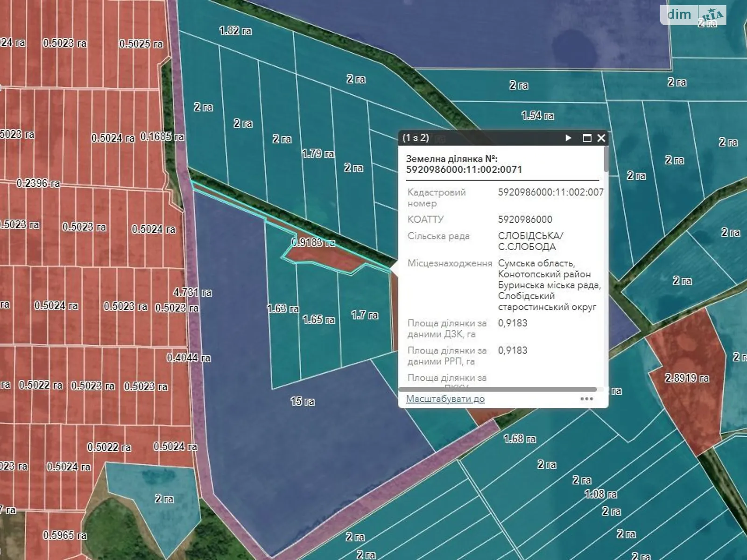The height and width of the screenshot is (560, 747).
Task: Click the Масштабувати до link
Action: [x=445, y=399]
